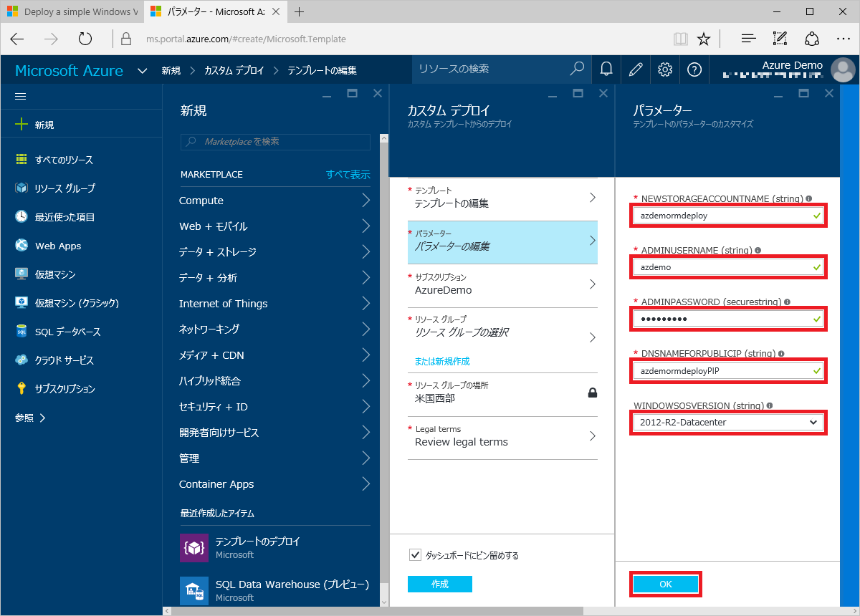This screenshot has width=860, height=616.
Task: Click すべて表示 link
Action: [x=348, y=174]
